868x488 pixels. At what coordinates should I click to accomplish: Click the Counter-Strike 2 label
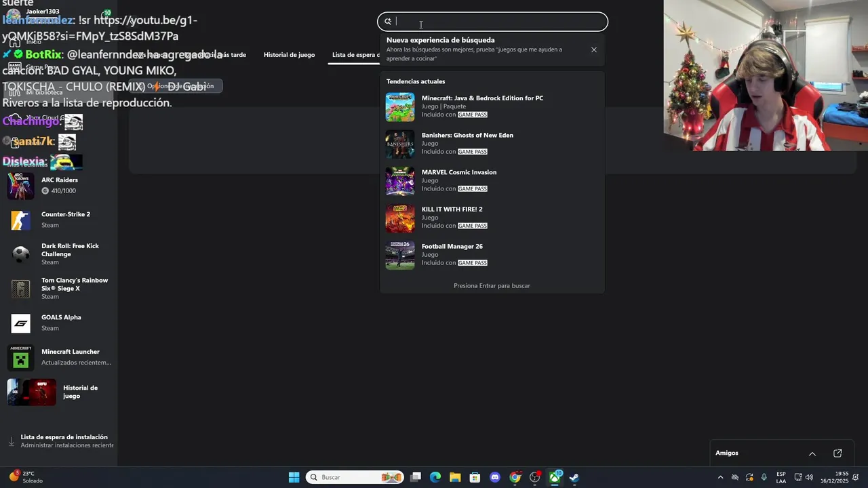(x=66, y=214)
